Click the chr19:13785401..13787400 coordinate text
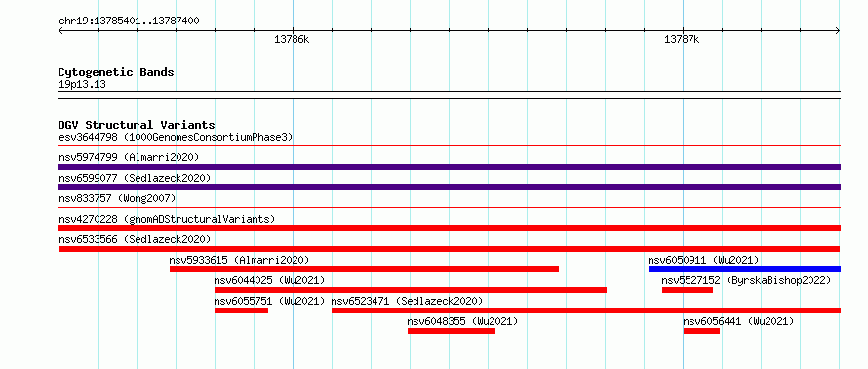The width and height of the screenshot is (868, 369). (129, 21)
